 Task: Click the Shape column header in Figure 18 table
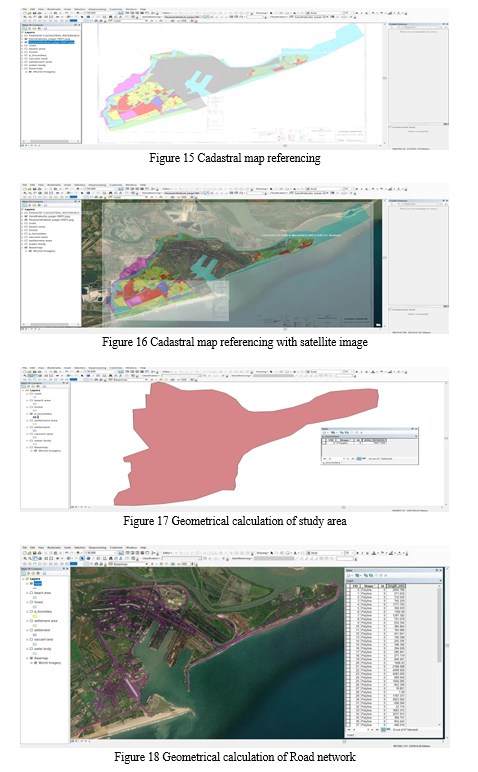[370, 586]
